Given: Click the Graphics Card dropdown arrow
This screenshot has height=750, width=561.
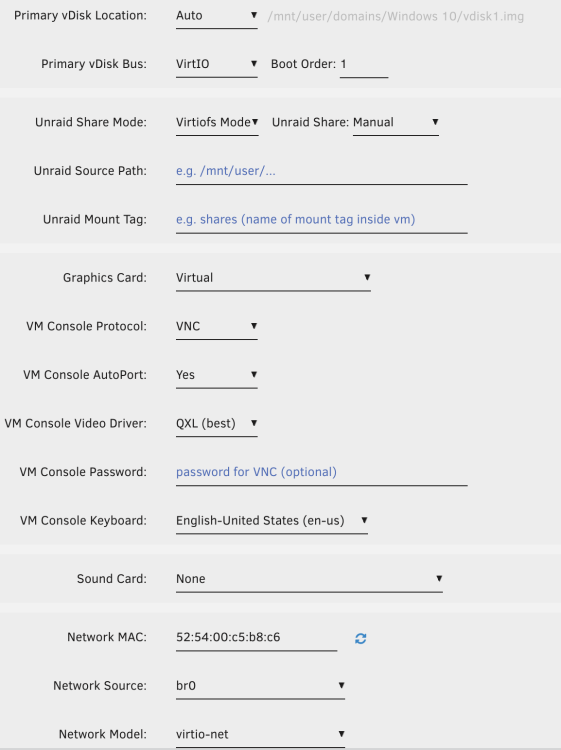Looking at the screenshot, I should click(x=367, y=277).
